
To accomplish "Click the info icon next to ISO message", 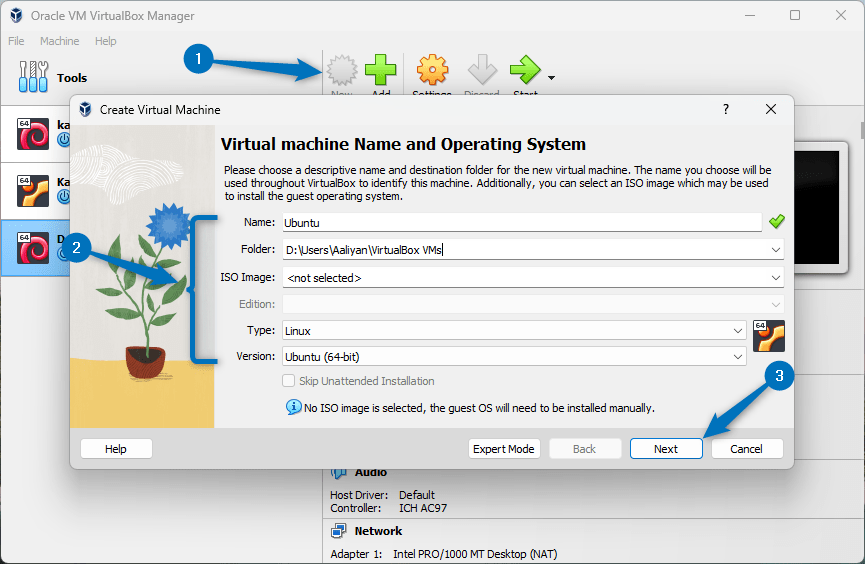I will [x=293, y=407].
